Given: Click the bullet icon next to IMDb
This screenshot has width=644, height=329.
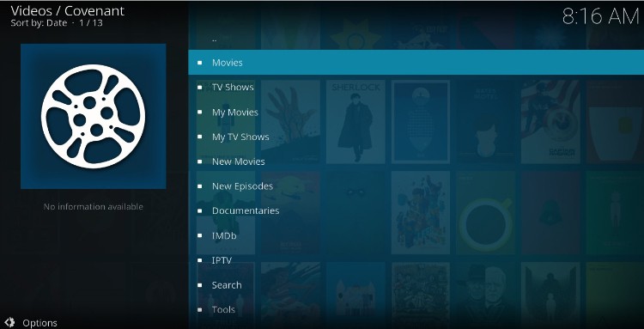Looking at the screenshot, I should click(199, 235).
